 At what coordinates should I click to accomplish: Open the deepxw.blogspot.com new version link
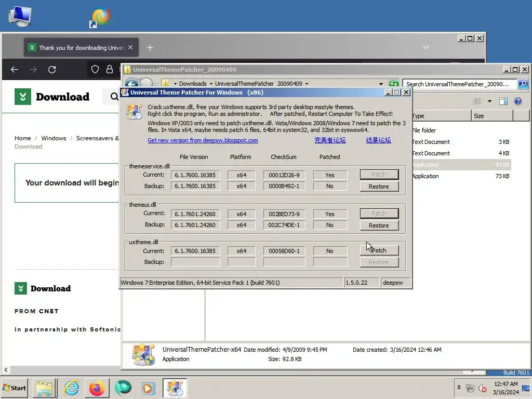point(203,140)
